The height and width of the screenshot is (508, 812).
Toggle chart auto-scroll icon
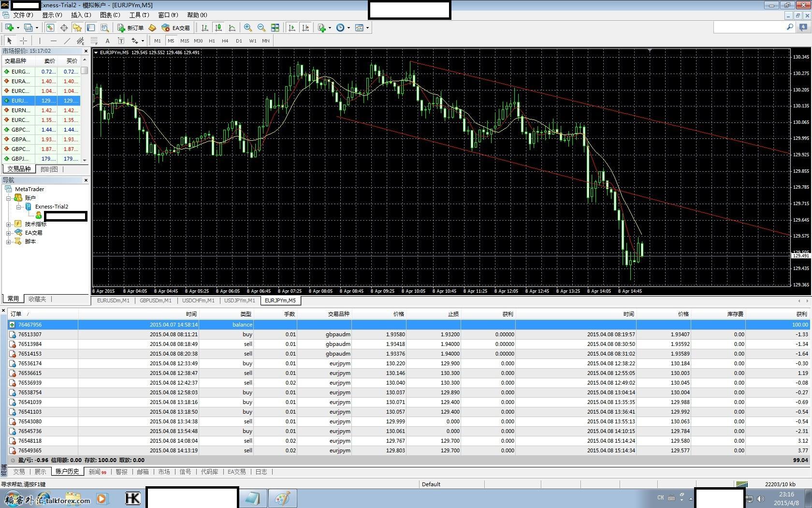point(292,28)
